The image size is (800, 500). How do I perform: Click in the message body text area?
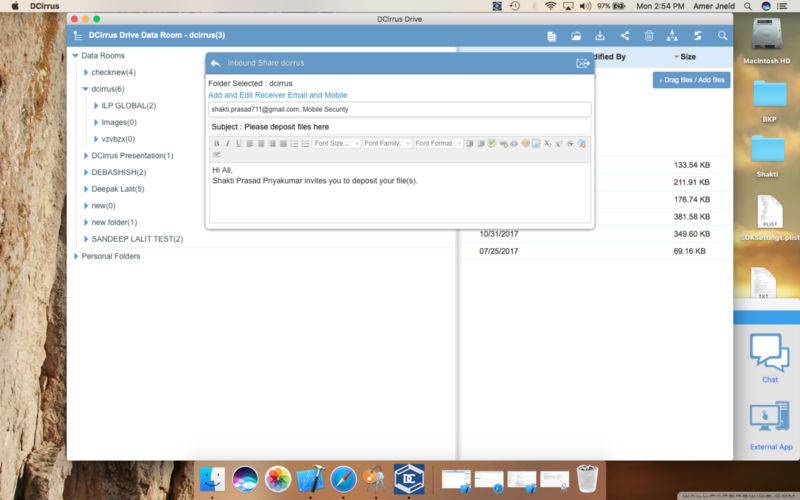point(399,192)
